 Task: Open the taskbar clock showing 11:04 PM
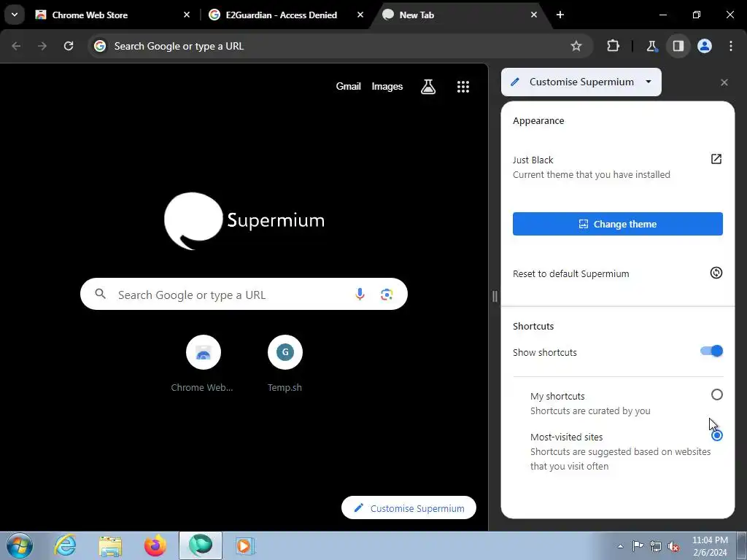(710, 546)
